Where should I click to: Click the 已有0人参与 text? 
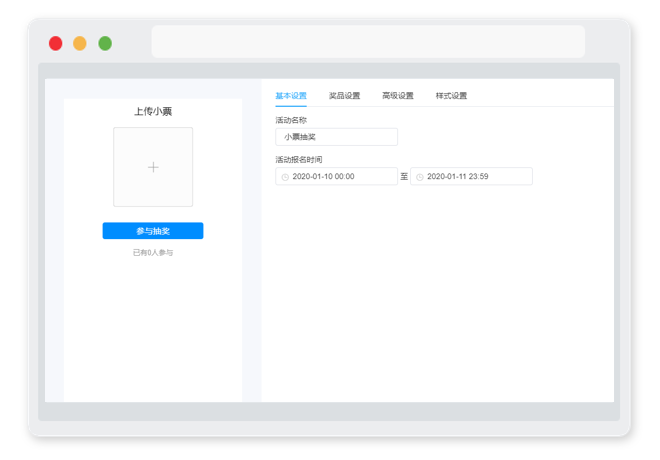pos(153,253)
